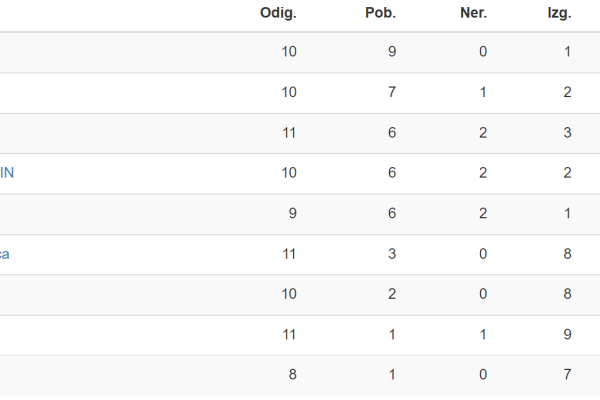Click the Izg. cell showing 9
This screenshot has height=400, width=600.
567,335
